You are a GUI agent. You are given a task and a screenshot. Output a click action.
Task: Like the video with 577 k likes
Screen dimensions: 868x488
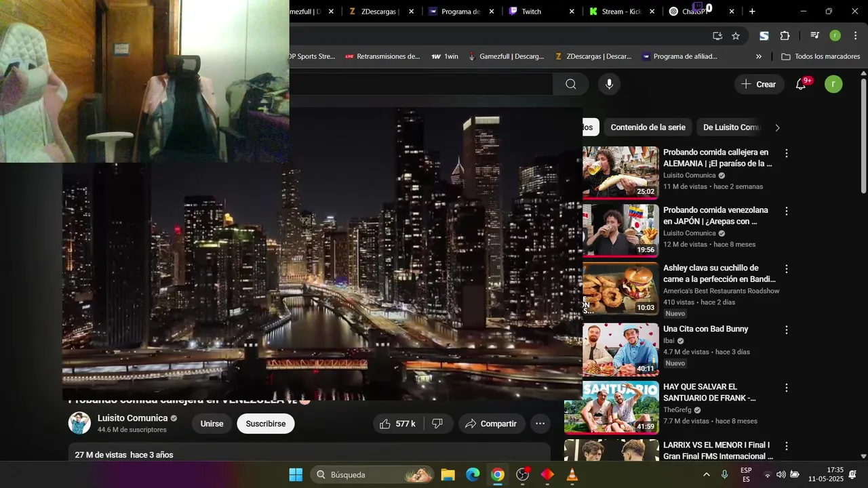click(x=398, y=424)
